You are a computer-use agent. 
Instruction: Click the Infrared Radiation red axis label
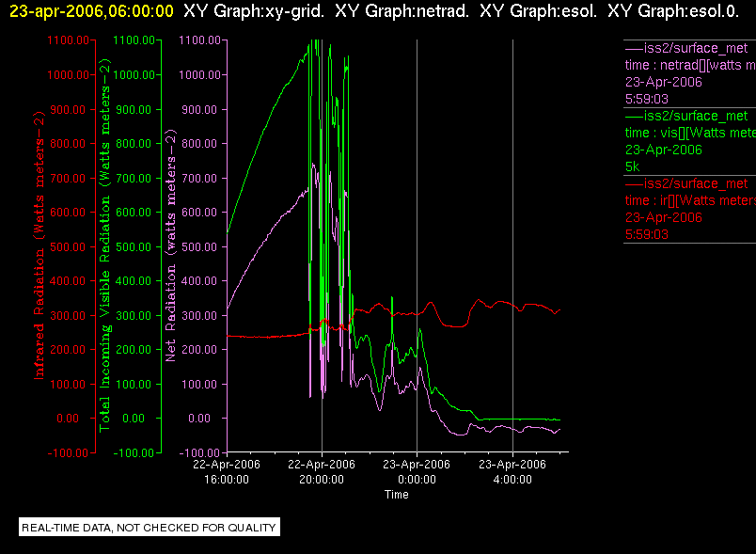pyautogui.click(x=39, y=245)
